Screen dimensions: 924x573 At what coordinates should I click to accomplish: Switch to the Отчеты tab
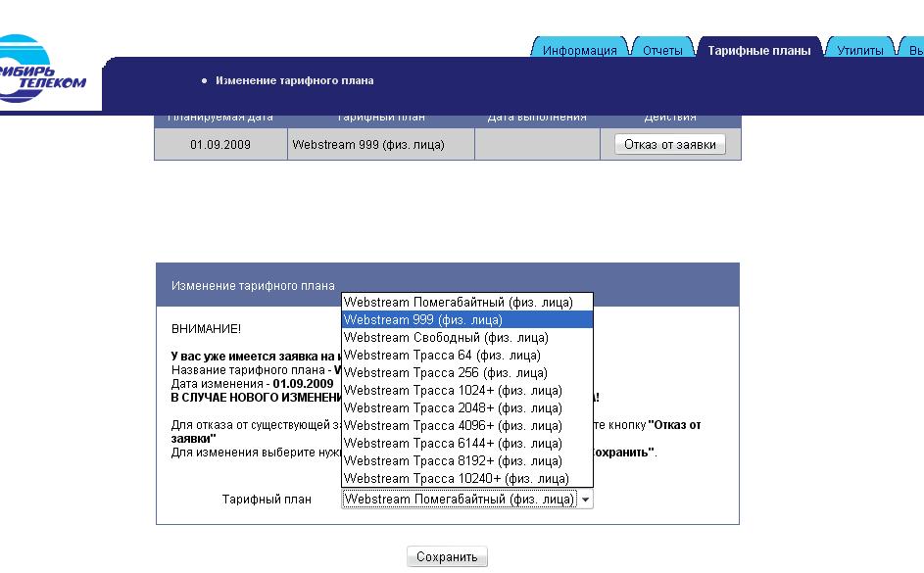tap(662, 51)
